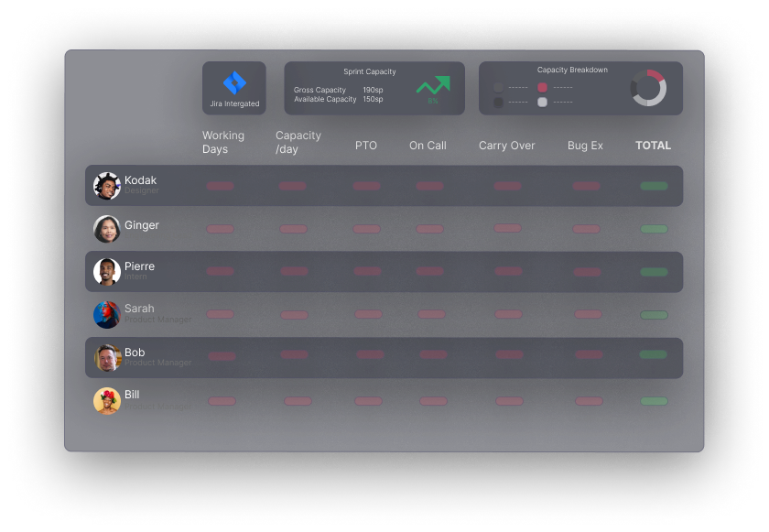Click Ginger's green TOTAL pill
769x532 pixels.
click(x=654, y=229)
